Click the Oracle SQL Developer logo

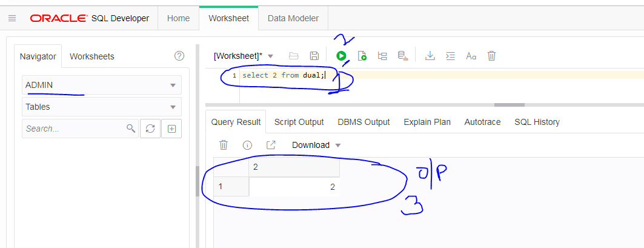pos(90,18)
